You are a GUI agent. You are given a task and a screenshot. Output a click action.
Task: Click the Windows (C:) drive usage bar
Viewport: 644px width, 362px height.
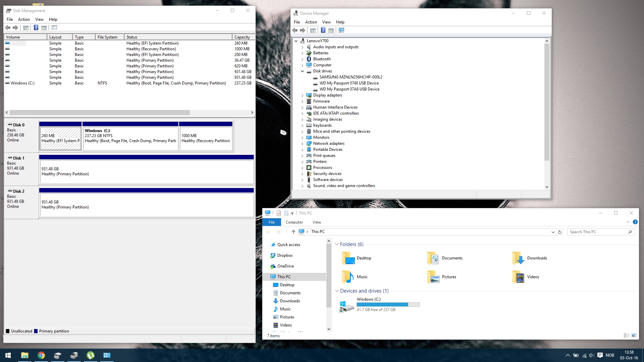pyautogui.click(x=388, y=304)
